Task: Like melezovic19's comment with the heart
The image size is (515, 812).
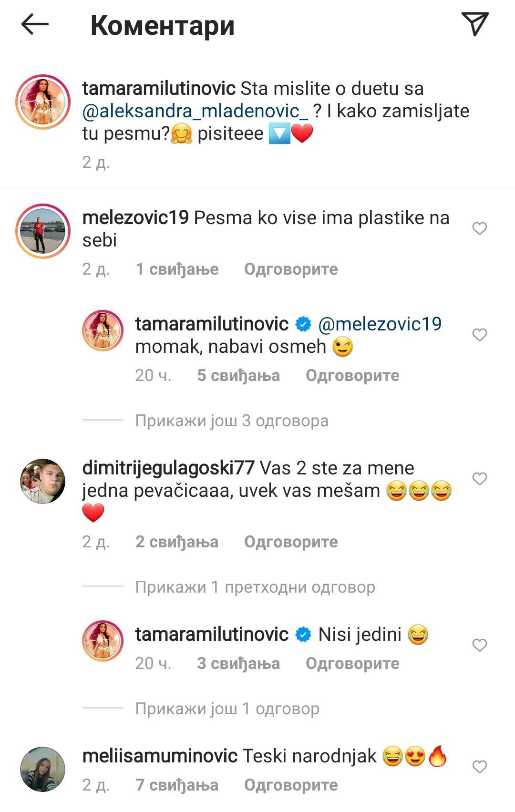Action: (479, 228)
